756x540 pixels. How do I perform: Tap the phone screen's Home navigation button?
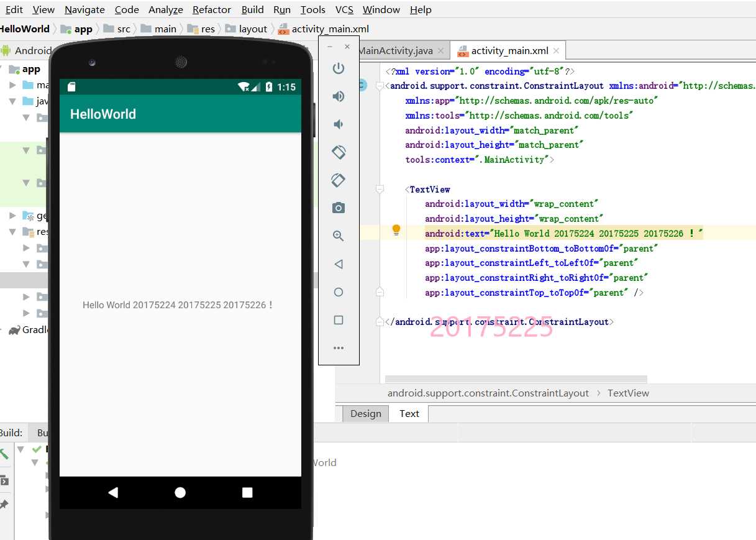point(180,493)
